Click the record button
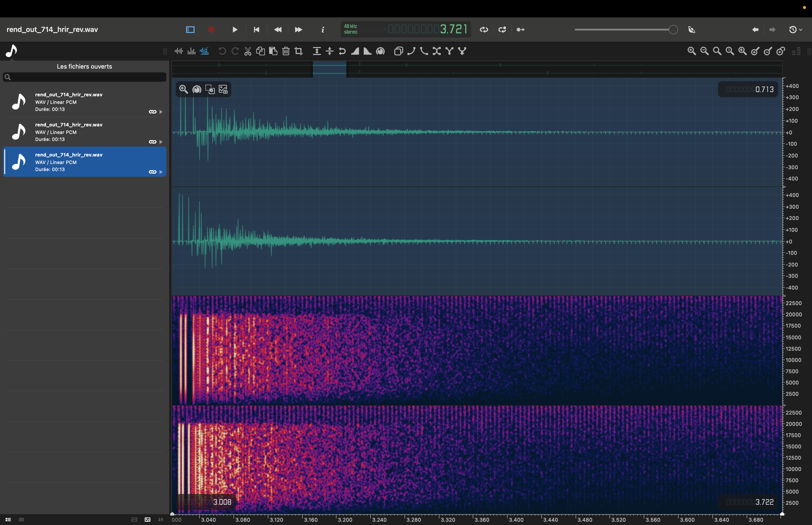The width and height of the screenshot is (812, 525). coord(211,30)
